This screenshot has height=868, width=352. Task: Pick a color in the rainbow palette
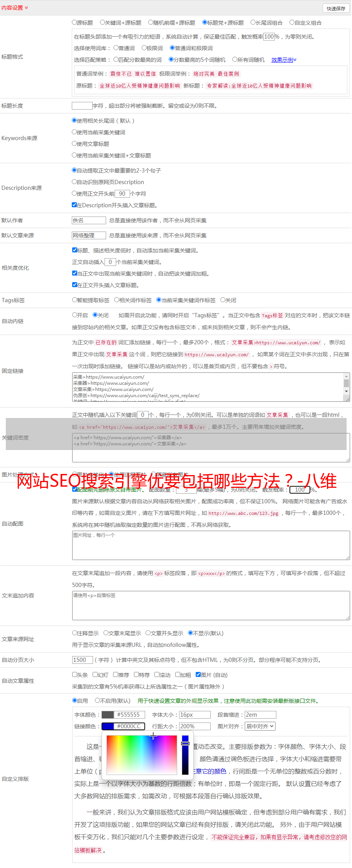[x=142, y=755]
